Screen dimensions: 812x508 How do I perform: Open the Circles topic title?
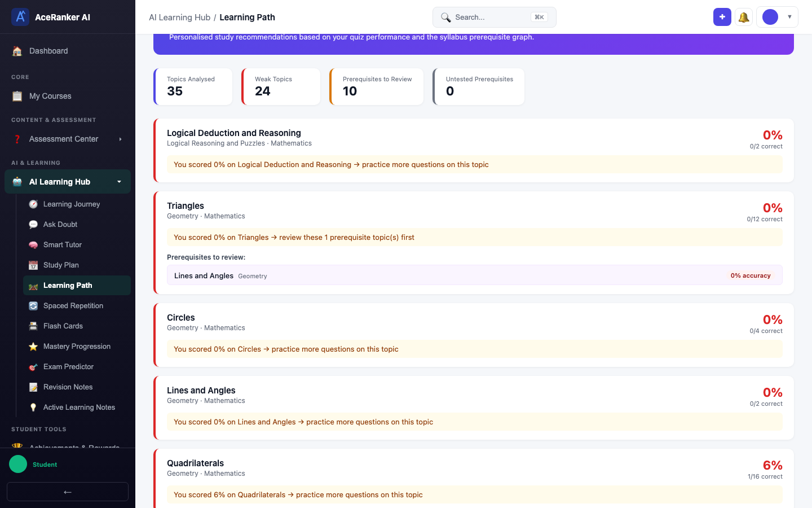(181, 318)
